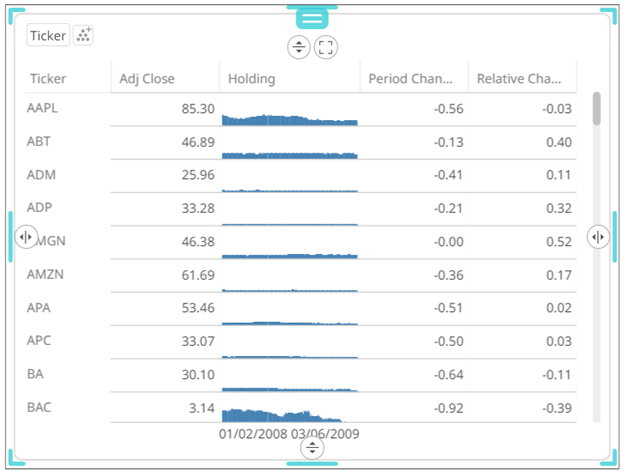The width and height of the screenshot is (624, 471).
Task: Click the teal menu handle at top
Action: pyautogui.click(x=312, y=18)
